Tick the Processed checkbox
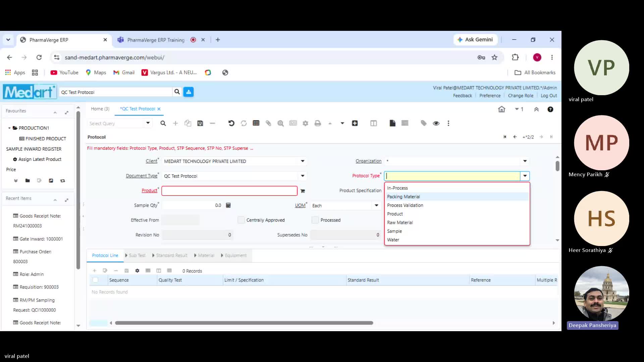The image size is (644, 362). click(315, 220)
